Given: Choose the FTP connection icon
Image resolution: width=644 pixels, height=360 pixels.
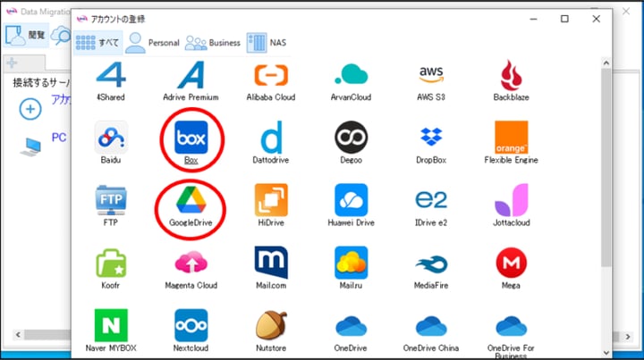Looking at the screenshot, I should pyautogui.click(x=111, y=201).
